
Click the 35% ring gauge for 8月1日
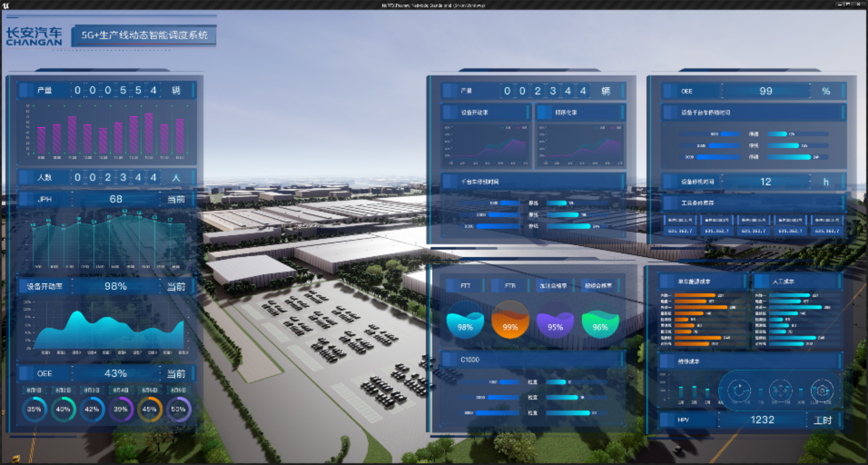pos(34,409)
